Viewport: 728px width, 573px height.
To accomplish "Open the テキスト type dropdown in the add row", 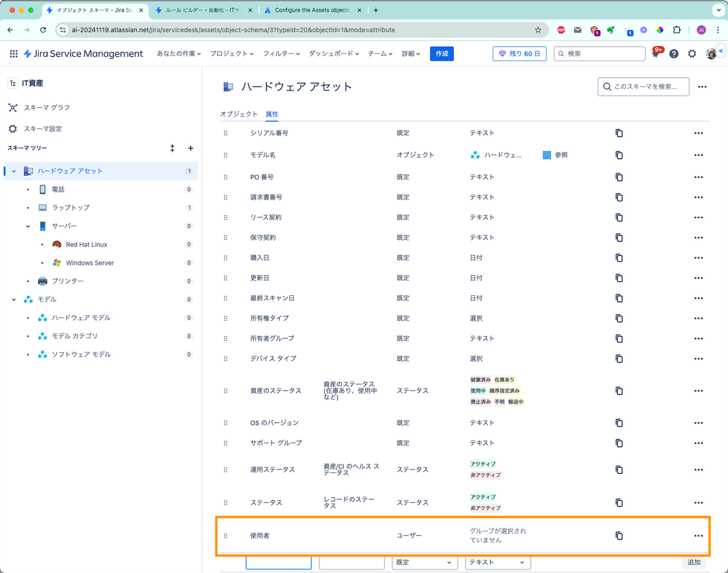I will tap(497, 562).
